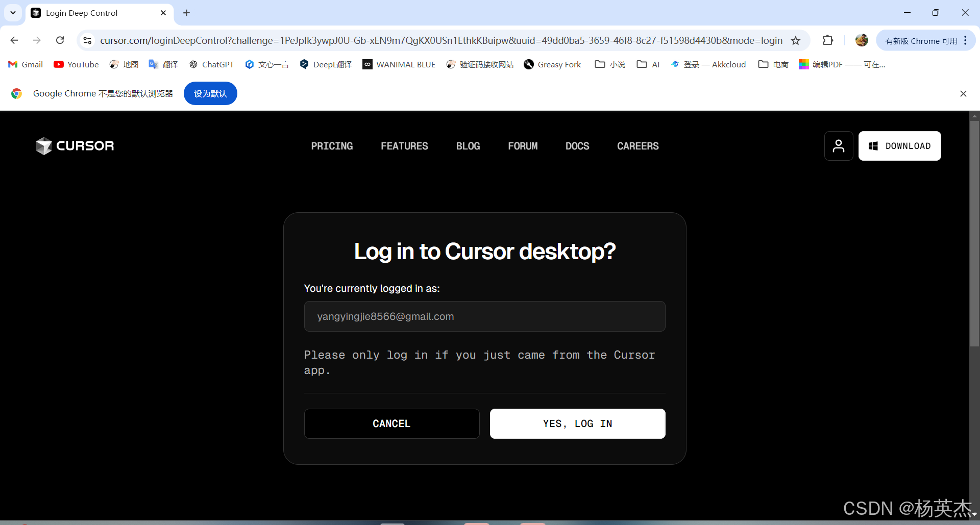980x525 pixels.
Task: Open the BLOG nav item
Action: click(x=468, y=146)
